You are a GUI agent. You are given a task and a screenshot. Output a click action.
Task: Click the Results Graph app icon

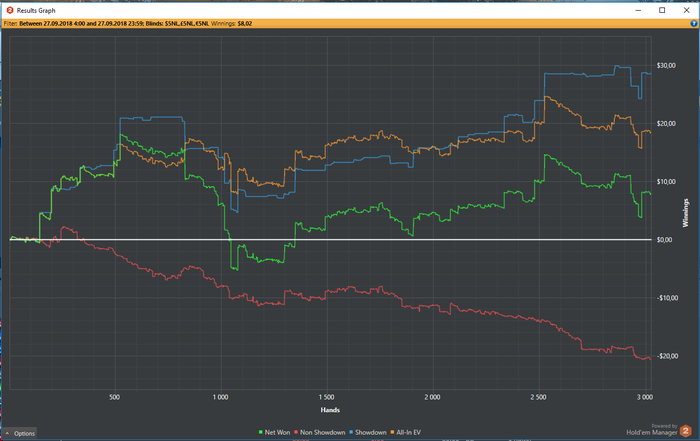(10, 10)
